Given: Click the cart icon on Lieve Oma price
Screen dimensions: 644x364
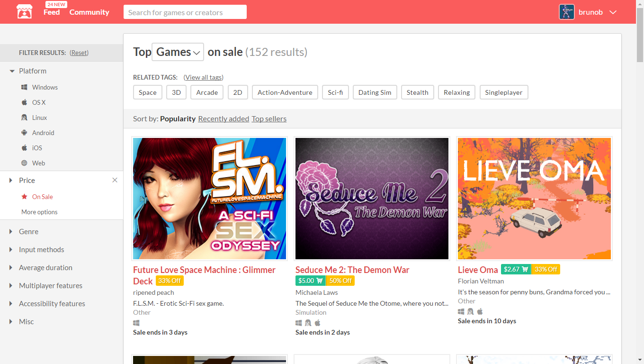Looking at the screenshot, I should point(525,269).
